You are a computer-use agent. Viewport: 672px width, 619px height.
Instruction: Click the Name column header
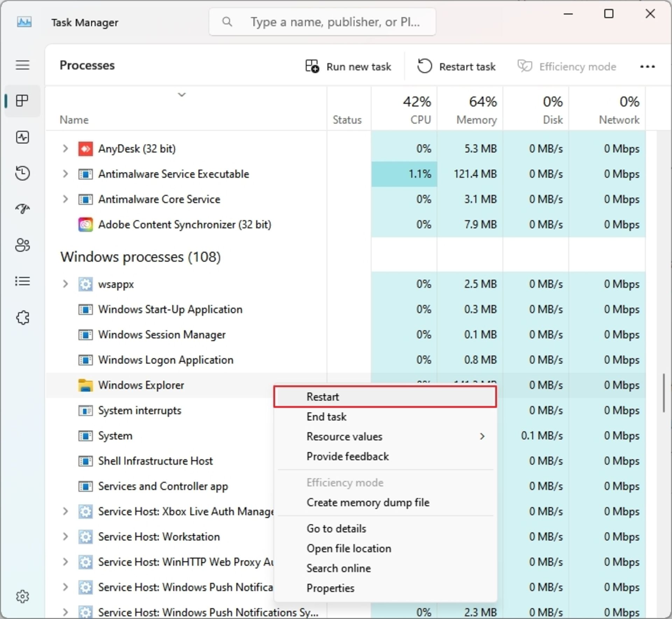tap(186, 109)
